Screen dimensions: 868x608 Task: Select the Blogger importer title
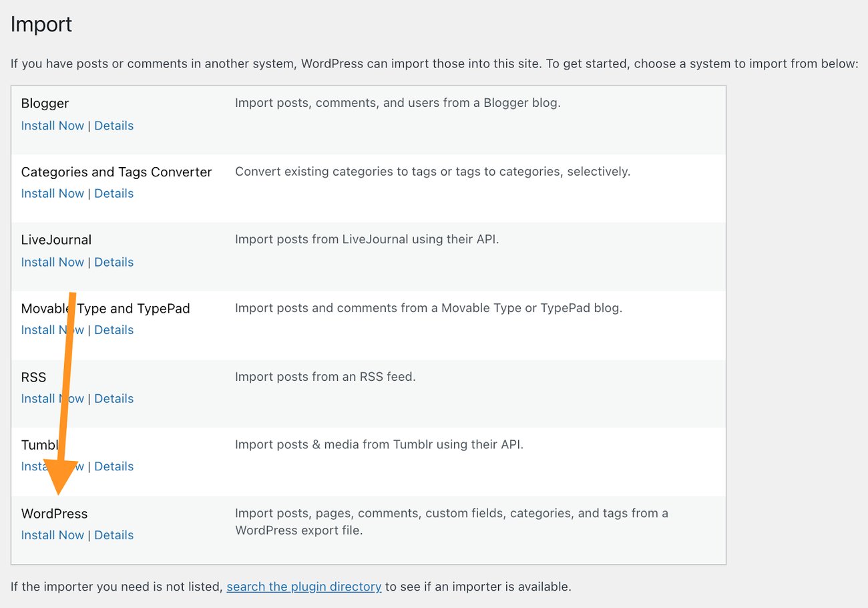coord(44,103)
